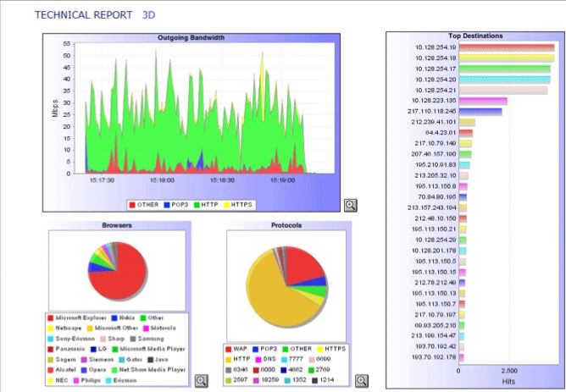Click the blue Nokia slice of Browsers pie
This screenshot has width=566, height=392.
click(97, 268)
